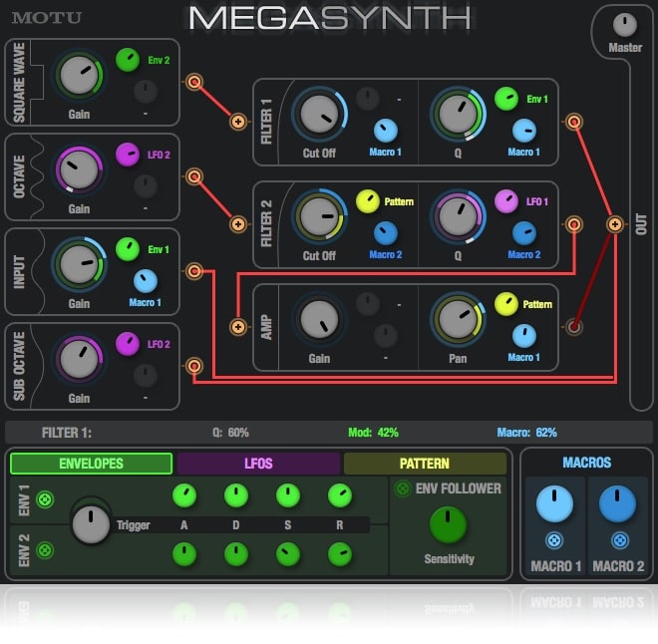This screenshot has width=658, height=644.
Task: Click the OUT mixer plus node
Action: coord(615,224)
